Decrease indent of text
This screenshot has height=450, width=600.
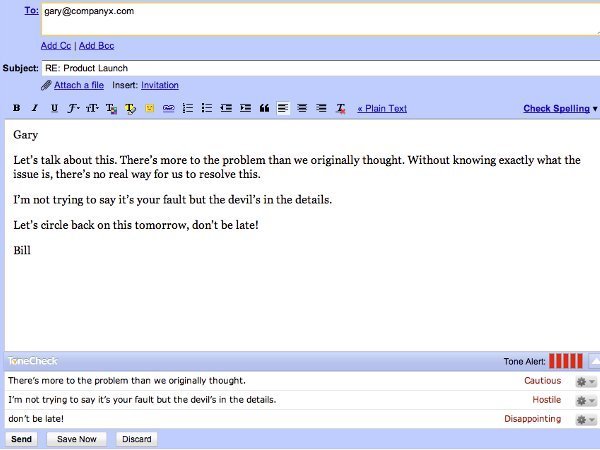coord(226,108)
